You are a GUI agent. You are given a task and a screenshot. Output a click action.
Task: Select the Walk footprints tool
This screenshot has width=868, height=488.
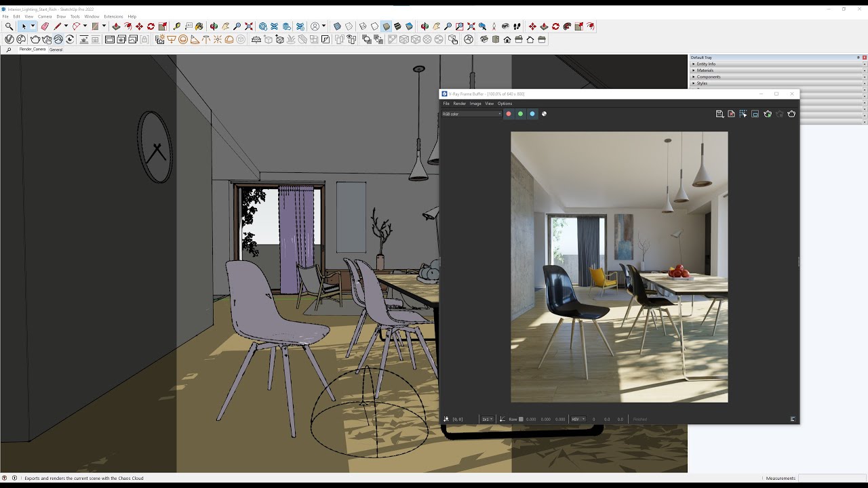pos(517,26)
